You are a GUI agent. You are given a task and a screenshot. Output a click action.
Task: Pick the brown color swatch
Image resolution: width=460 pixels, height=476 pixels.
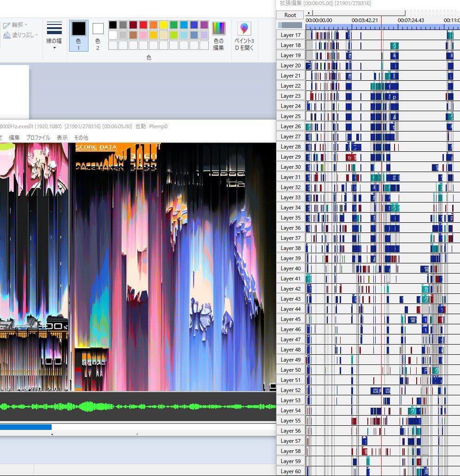coord(133,35)
